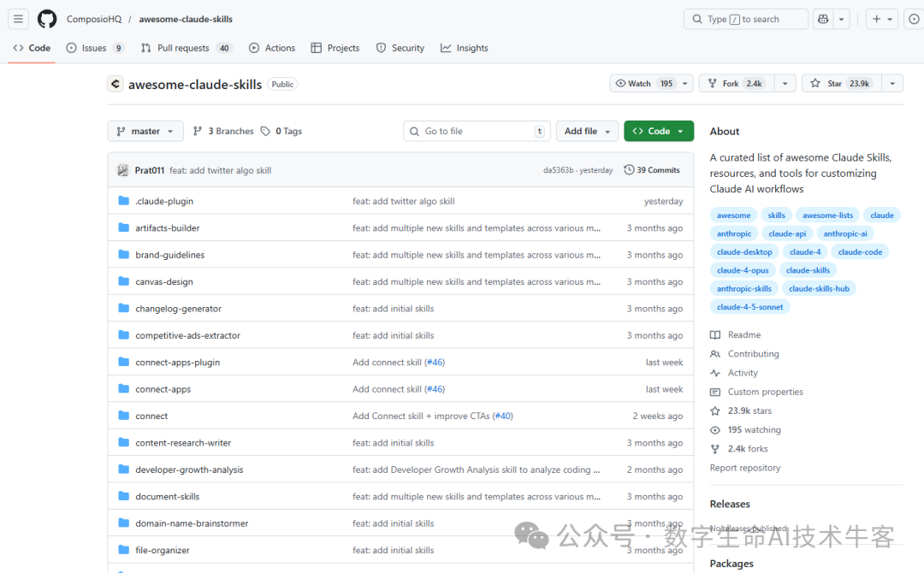Image resolution: width=924 pixels, height=573 pixels.
Task: Open the Watch notifications dropdown
Action: coord(651,84)
